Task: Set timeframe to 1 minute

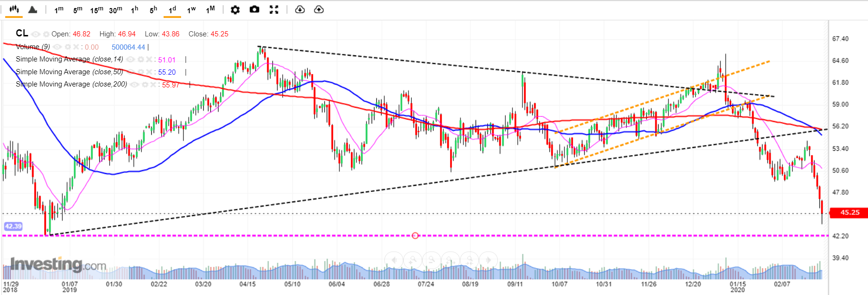Action: 59,9
